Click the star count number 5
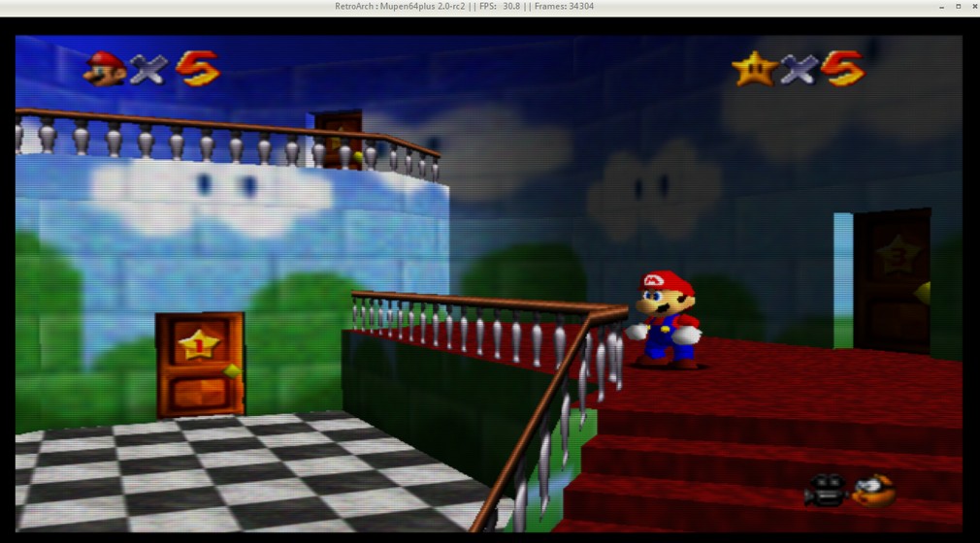 click(842, 68)
